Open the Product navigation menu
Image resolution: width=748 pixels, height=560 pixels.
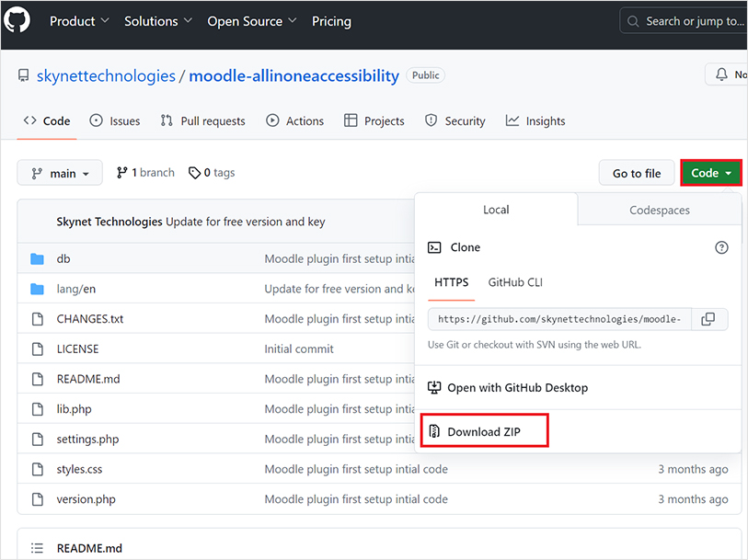tap(79, 20)
